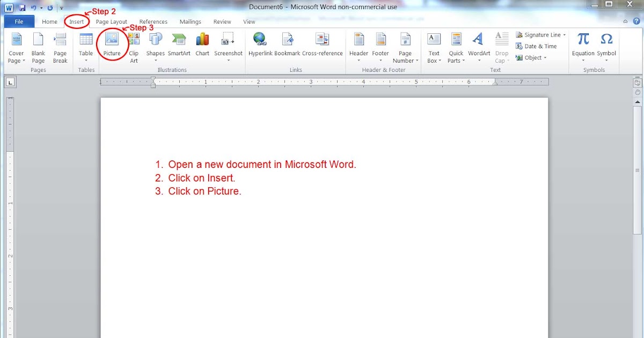Undo the last action in Quick Access Toolbar

tap(33, 7)
